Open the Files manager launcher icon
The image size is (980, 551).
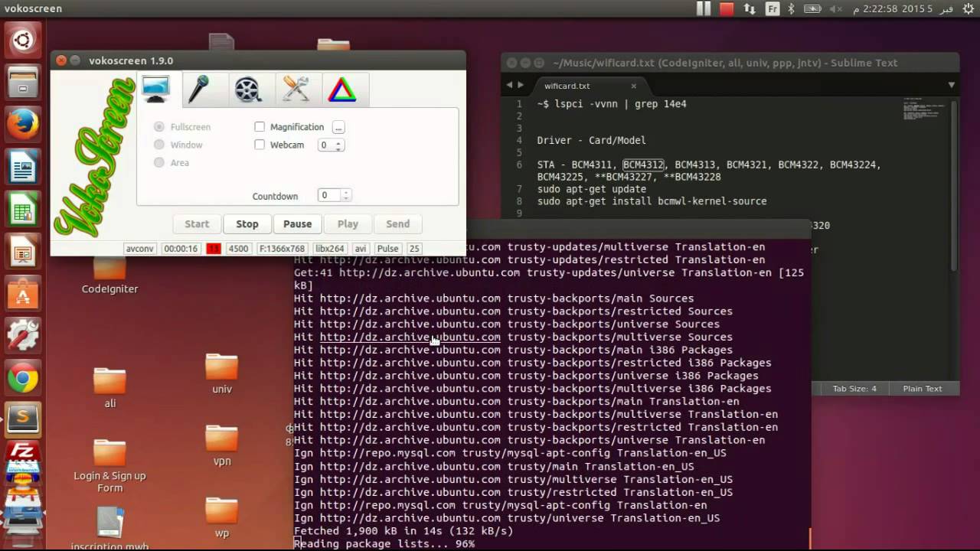click(x=23, y=82)
